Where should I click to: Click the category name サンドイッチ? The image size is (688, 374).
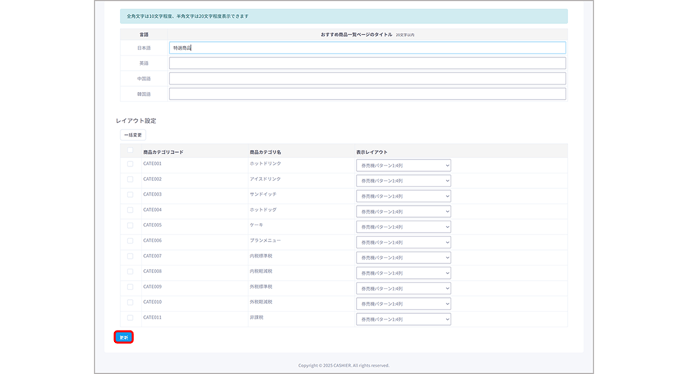pyautogui.click(x=263, y=194)
